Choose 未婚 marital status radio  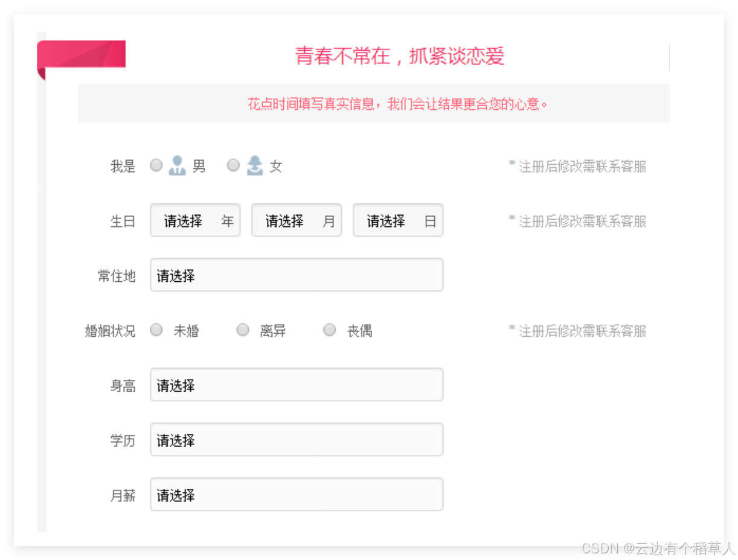[156, 329]
